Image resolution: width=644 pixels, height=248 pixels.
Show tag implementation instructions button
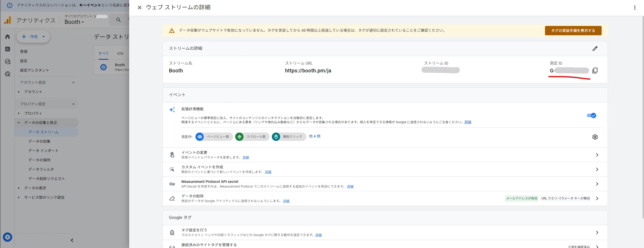tap(573, 31)
